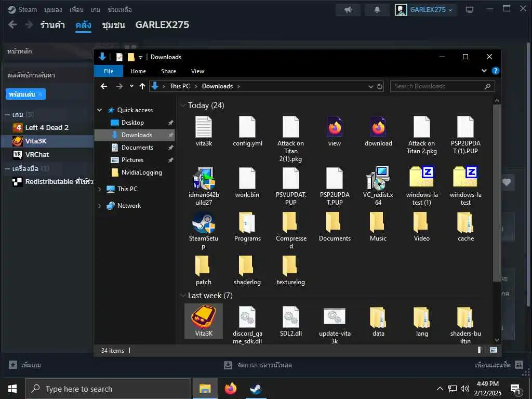Select the Video folder
Viewport: 532px width, 399px height.
[x=422, y=227]
